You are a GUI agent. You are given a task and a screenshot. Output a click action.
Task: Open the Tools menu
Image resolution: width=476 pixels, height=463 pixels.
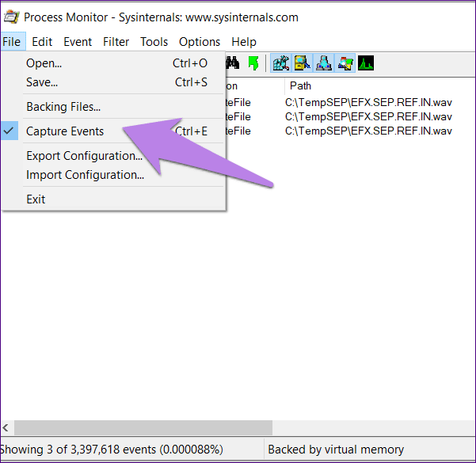point(154,42)
